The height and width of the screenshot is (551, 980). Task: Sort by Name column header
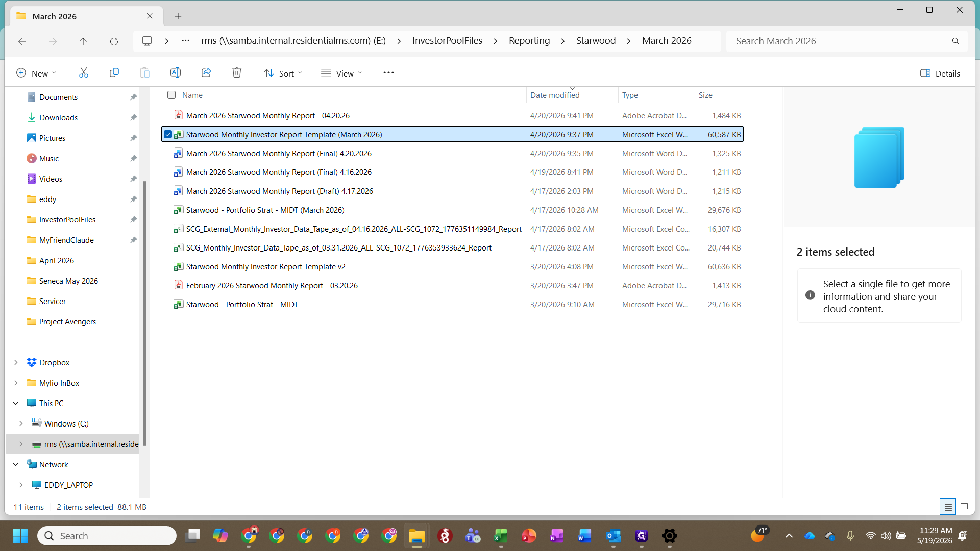192,95
